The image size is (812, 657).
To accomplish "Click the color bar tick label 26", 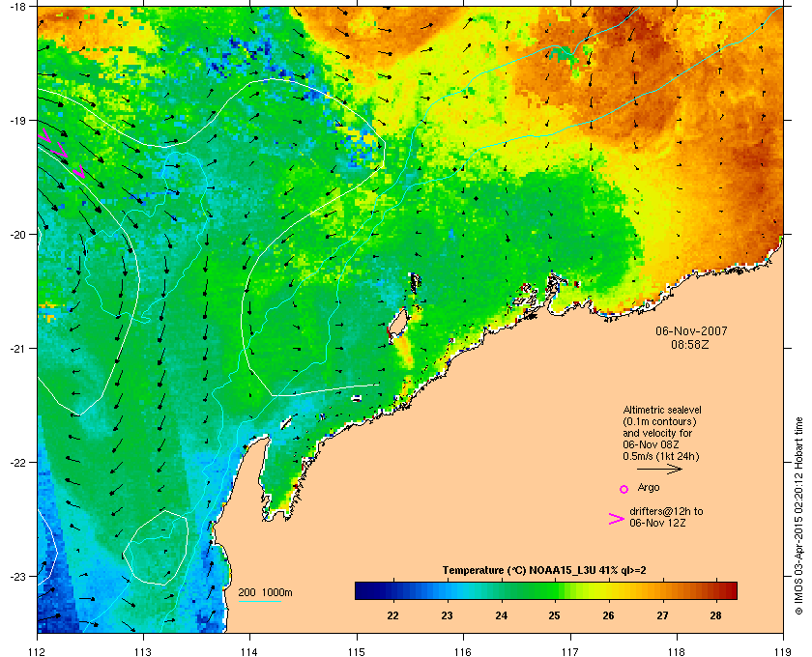I will click(x=608, y=615).
